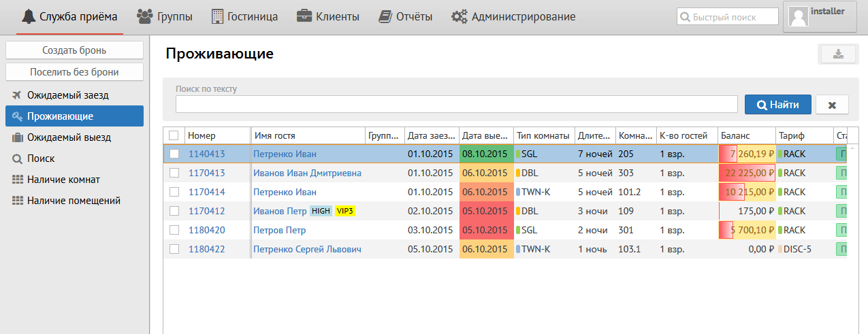Click the bell icon for Служба приёма
This screenshot has width=868, height=334.
29,17
